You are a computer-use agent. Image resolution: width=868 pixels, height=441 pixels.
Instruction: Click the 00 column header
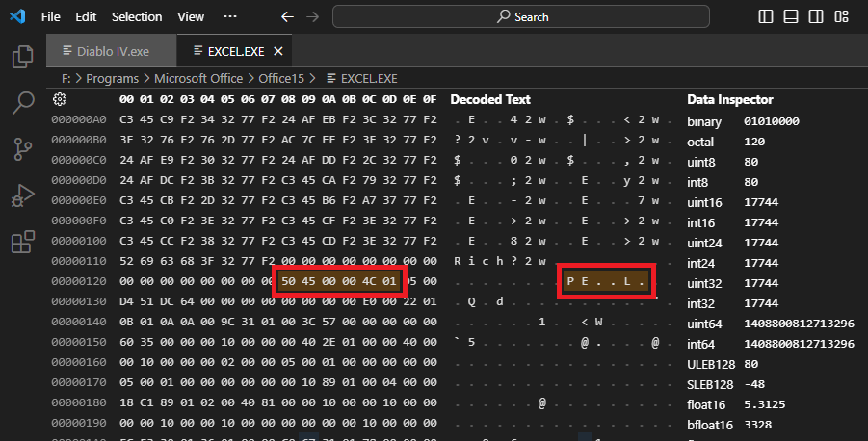126,99
